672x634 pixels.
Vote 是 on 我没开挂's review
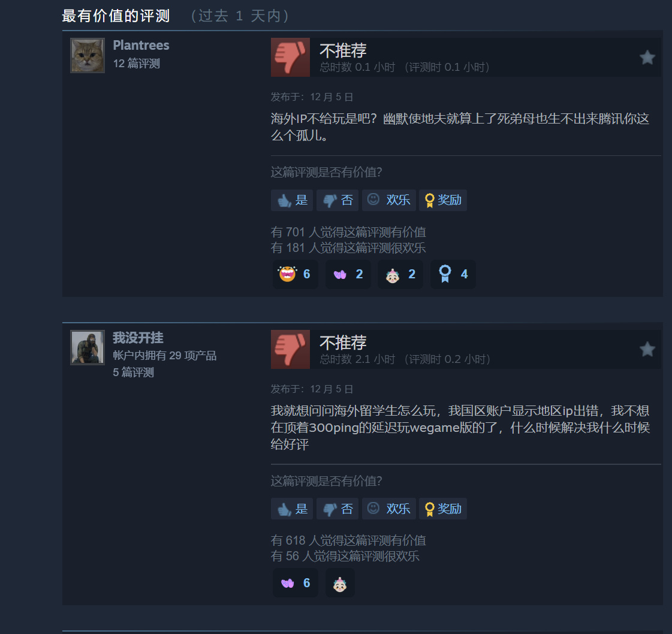(x=292, y=509)
